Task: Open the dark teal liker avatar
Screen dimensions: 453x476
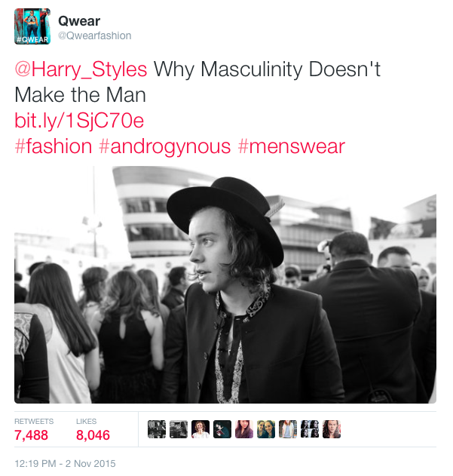Action: 222,429
